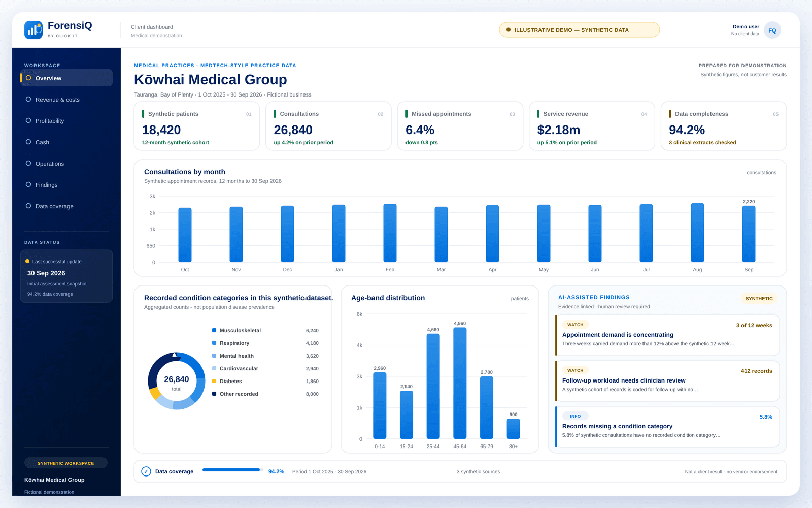The image size is (812, 508).
Task: Click the Data coverage checkmark icon
Action: pyautogui.click(x=146, y=471)
